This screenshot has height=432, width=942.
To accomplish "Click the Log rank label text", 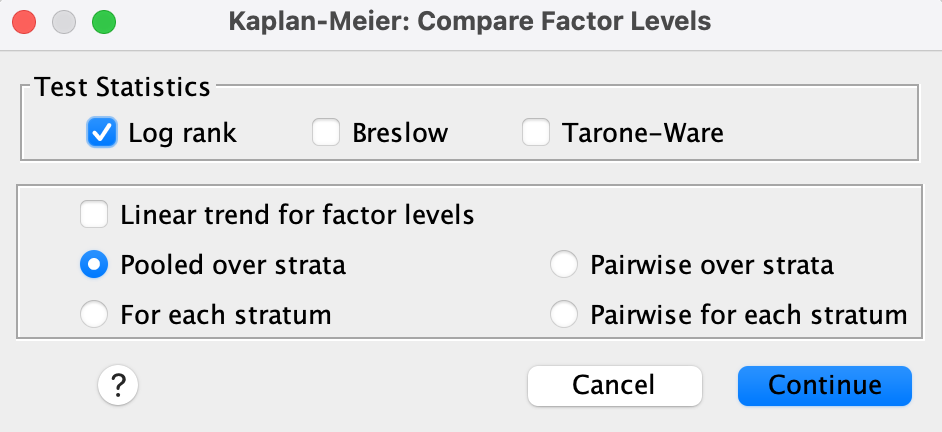I will tap(182, 133).
